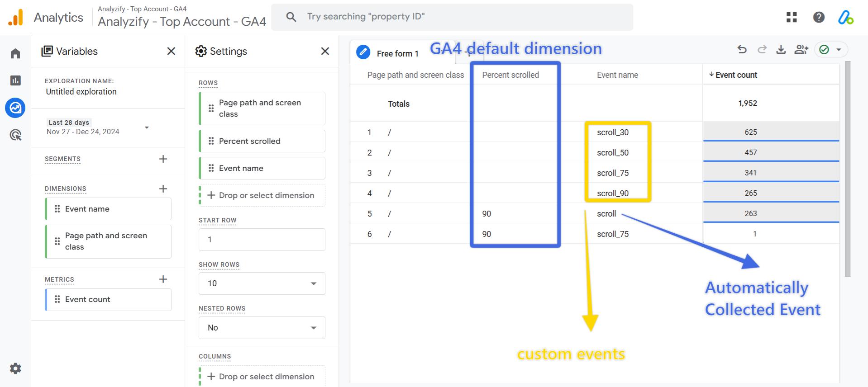Image resolution: width=868 pixels, height=387 pixels.
Task: Click the Untitled exploration name field
Action: click(81, 92)
